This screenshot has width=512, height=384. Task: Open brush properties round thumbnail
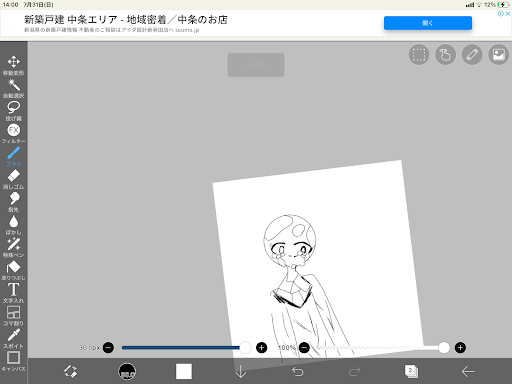[127, 371]
